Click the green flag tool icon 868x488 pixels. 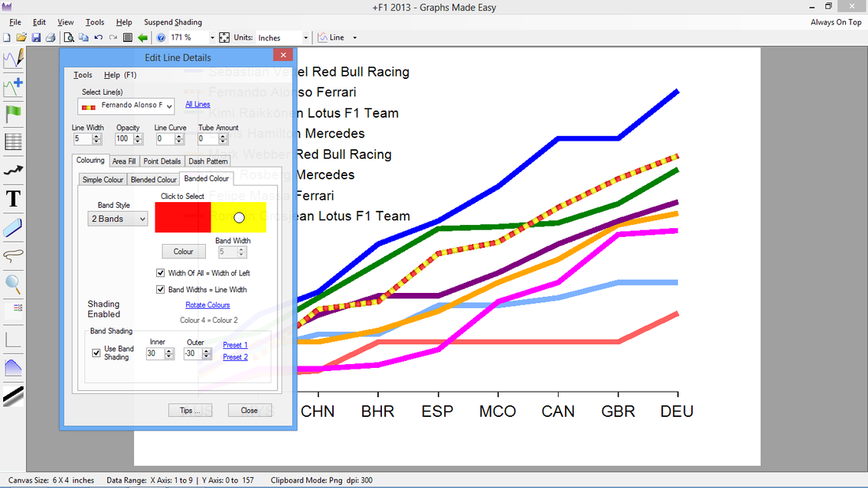[x=13, y=113]
